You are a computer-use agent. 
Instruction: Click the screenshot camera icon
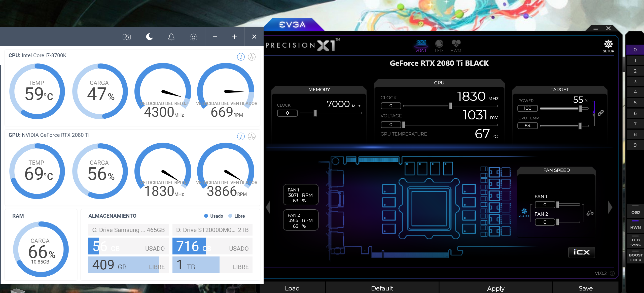(127, 37)
